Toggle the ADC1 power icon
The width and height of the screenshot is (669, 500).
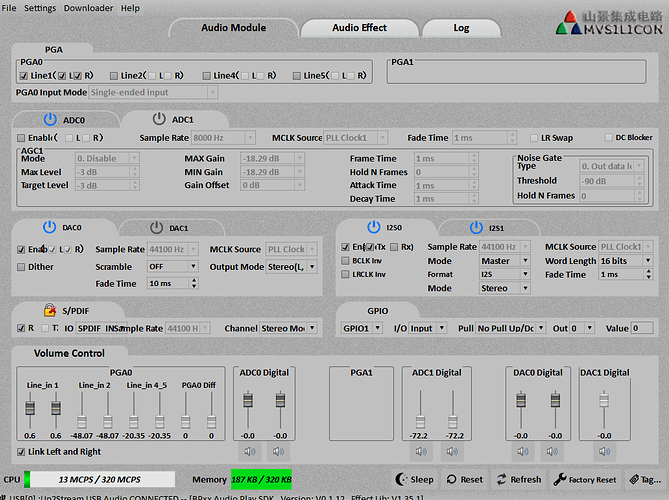click(x=159, y=119)
